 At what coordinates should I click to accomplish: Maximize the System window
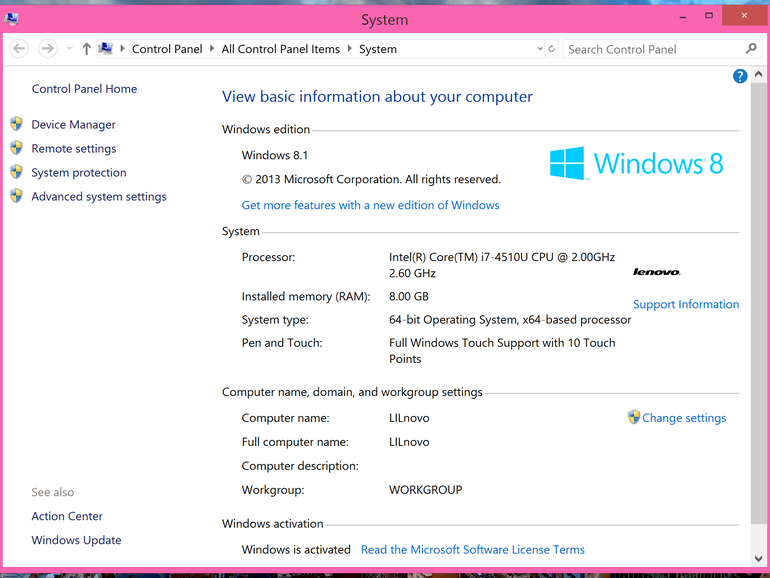click(709, 16)
